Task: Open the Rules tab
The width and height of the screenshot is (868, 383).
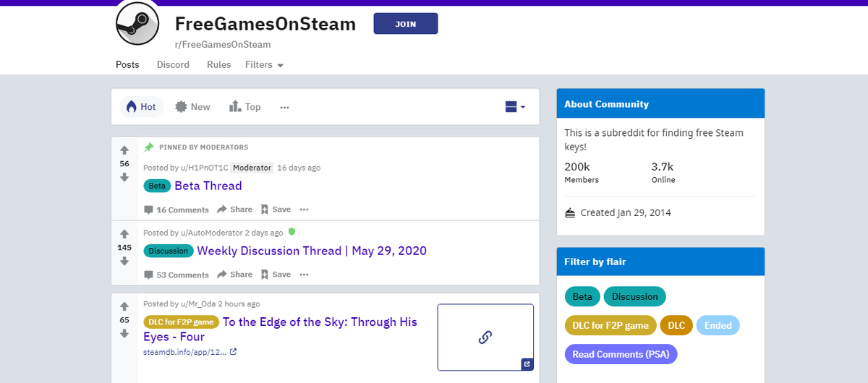Action: 218,64
